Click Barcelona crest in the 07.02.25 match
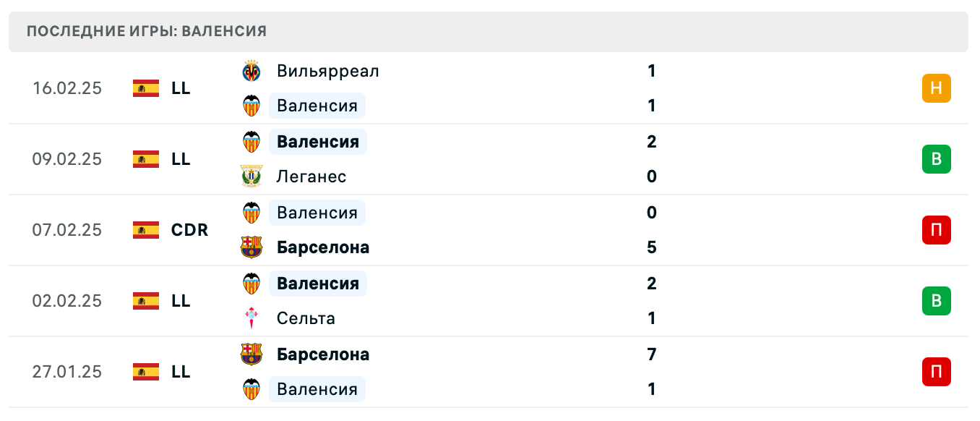 [252, 247]
